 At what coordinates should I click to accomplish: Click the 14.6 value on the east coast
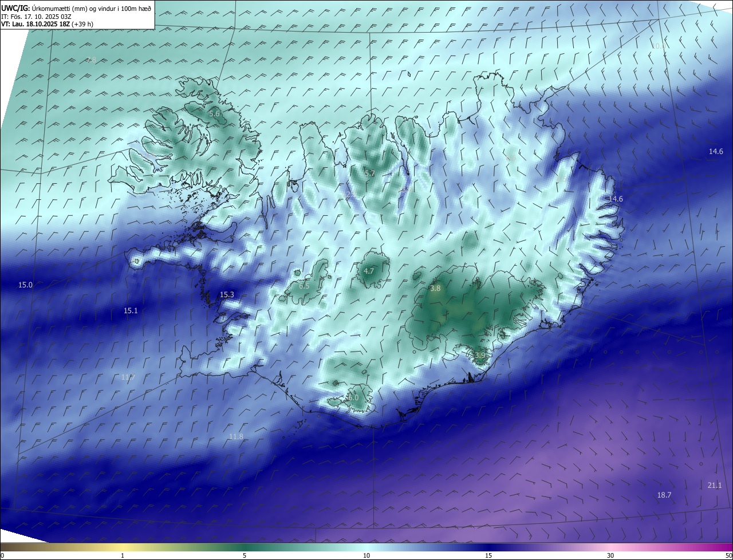coord(616,199)
